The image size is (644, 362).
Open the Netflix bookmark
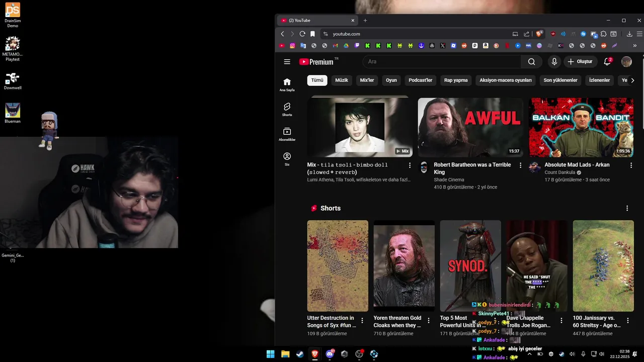507,45
